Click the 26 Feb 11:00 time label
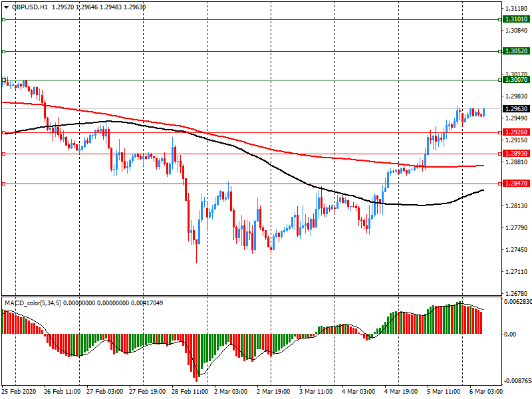The image size is (532, 399). 62,391
